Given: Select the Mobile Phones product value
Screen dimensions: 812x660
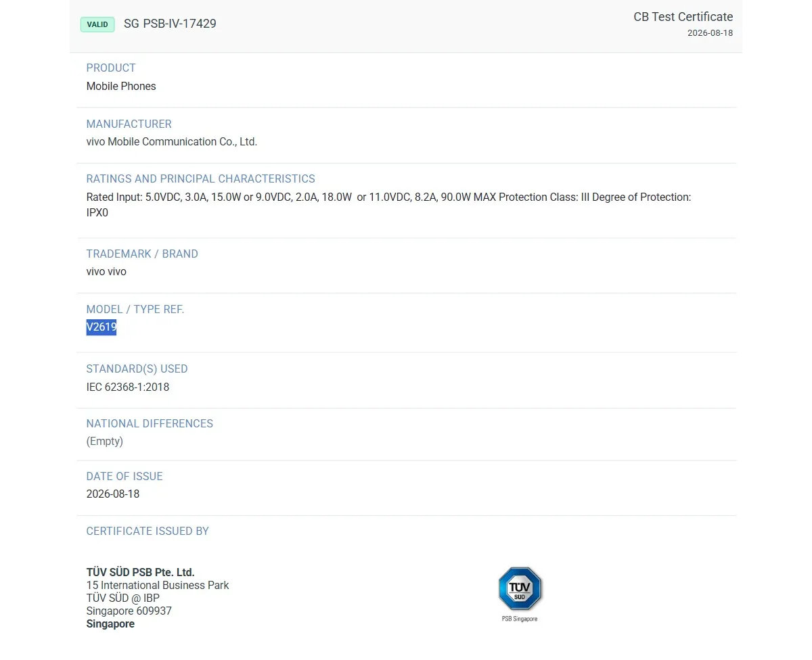Looking at the screenshot, I should (121, 86).
